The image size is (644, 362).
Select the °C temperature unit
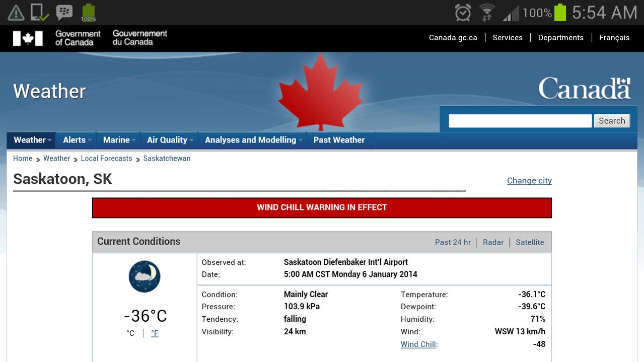tap(130, 333)
